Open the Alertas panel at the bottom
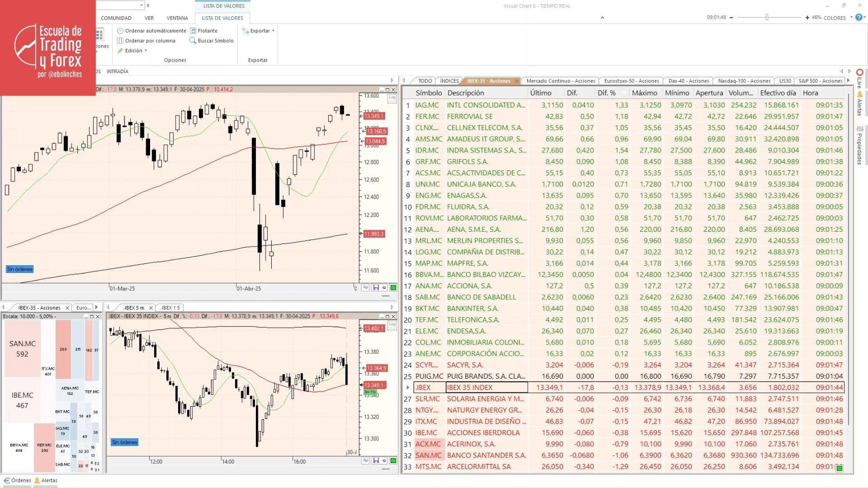Image resolution: width=868 pixels, height=488 pixels. pos(46,480)
